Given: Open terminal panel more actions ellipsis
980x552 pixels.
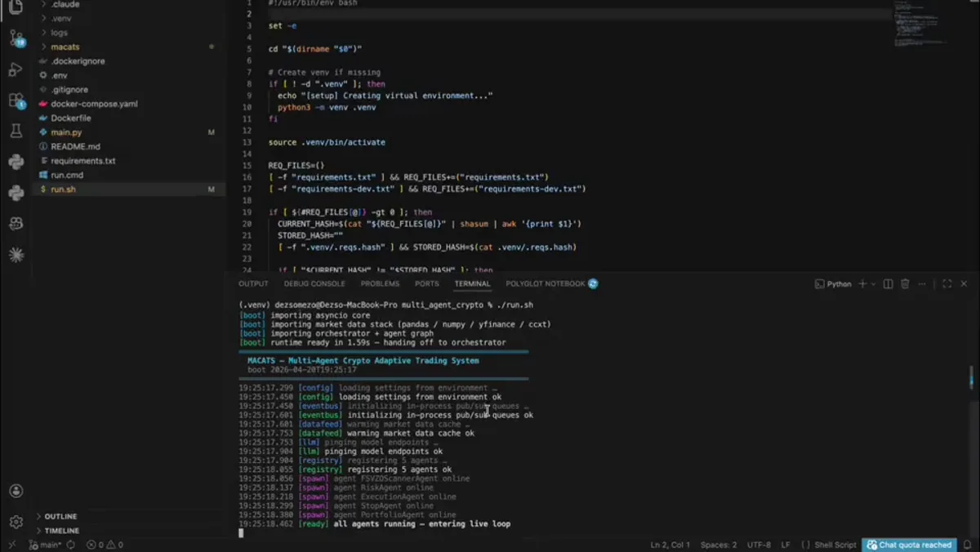Looking at the screenshot, I should [923, 284].
